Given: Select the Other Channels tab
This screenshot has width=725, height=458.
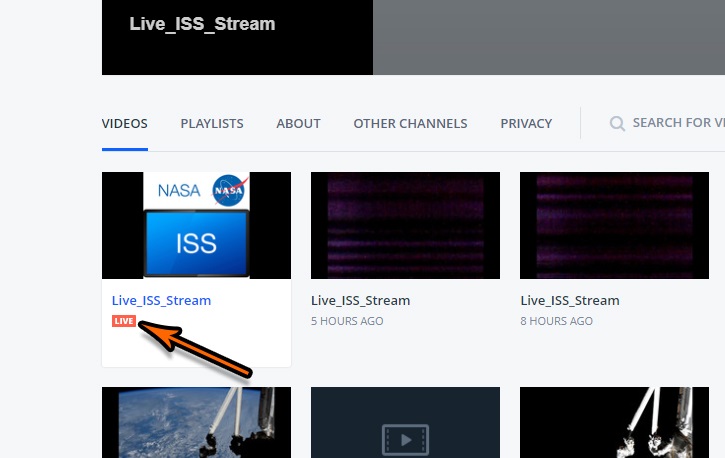Looking at the screenshot, I should coord(410,124).
